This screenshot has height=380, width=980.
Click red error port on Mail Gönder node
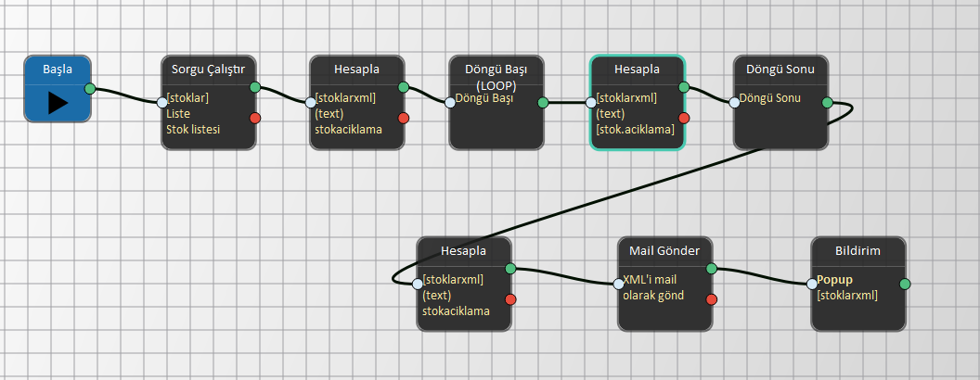click(712, 298)
